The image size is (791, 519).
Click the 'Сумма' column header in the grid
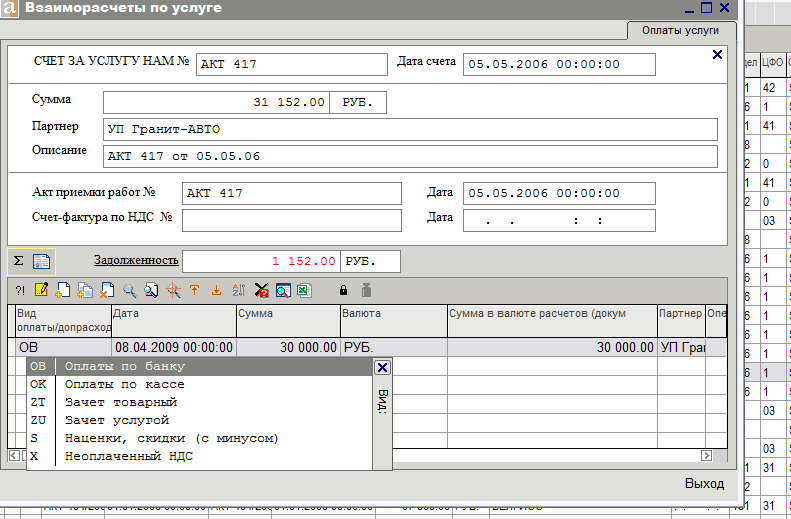click(289, 320)
